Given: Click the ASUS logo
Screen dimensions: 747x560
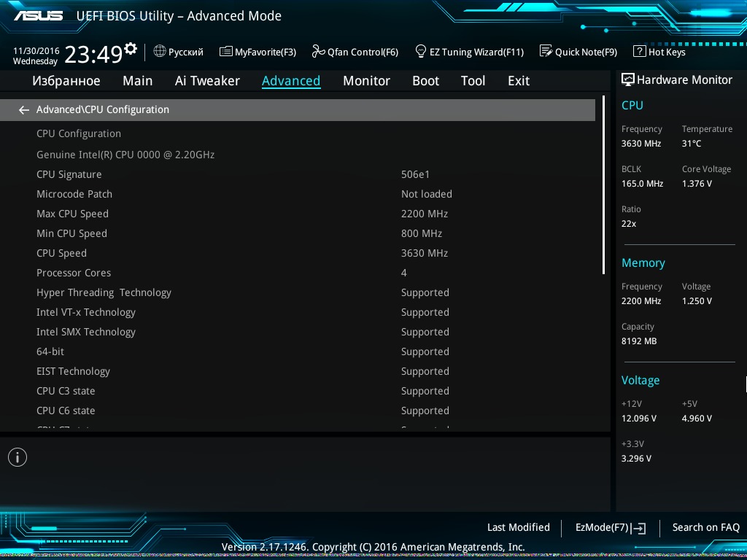Looking at the screenshot, I should click(38, 16).
